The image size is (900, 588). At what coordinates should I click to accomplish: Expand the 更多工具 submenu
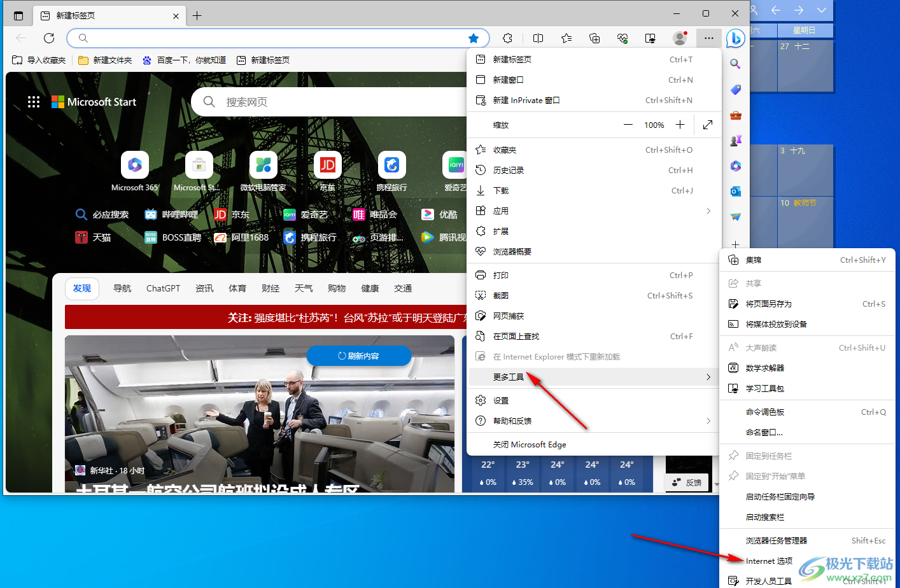(x=594, y=377)
